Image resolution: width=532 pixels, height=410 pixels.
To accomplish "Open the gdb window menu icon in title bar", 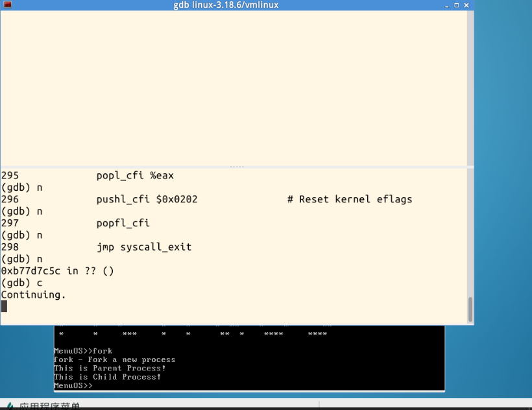I will coord(8,5).
